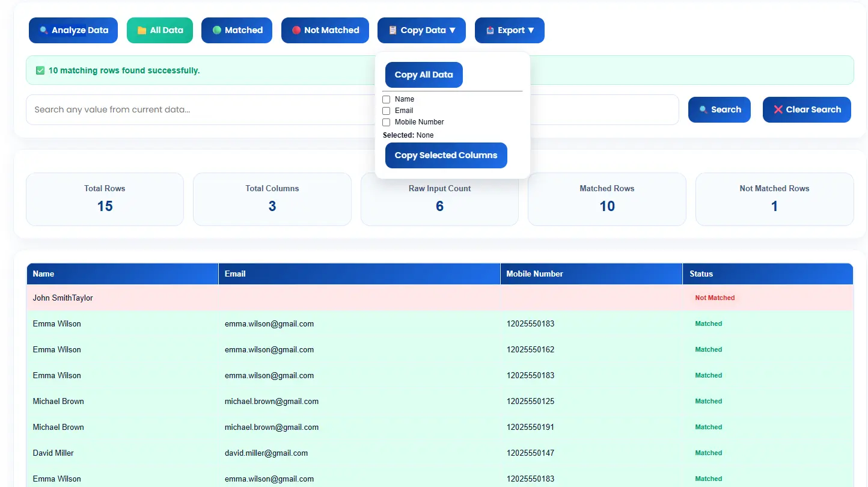Click the Status column header
This screenshot has height=487, width=868.
pos(768,274)
